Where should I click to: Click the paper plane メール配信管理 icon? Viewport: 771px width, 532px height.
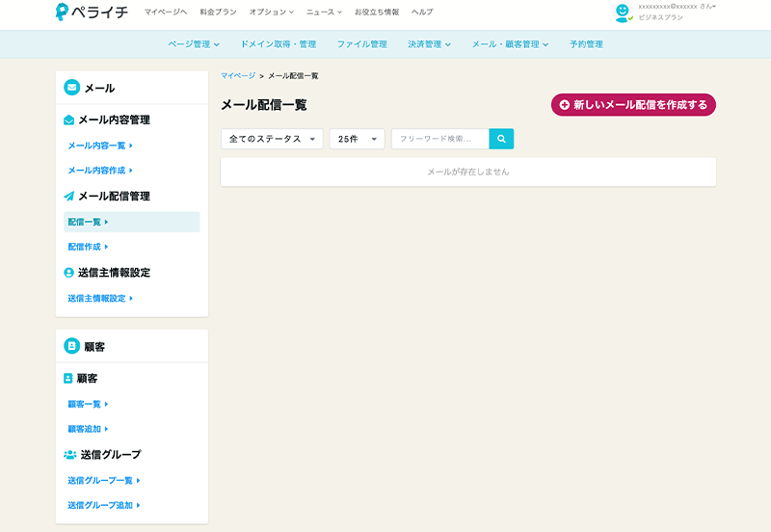[x=68, y=196]
